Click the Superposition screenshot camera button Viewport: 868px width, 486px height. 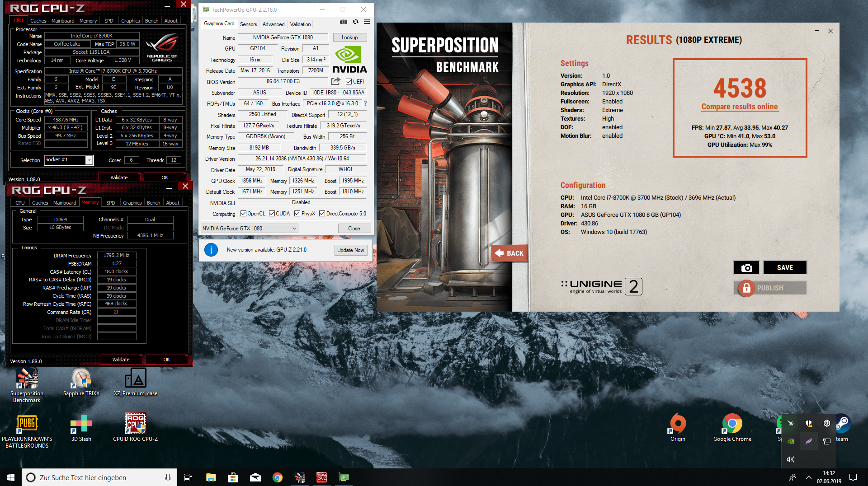pyautogui.click(x=746, y=268)
